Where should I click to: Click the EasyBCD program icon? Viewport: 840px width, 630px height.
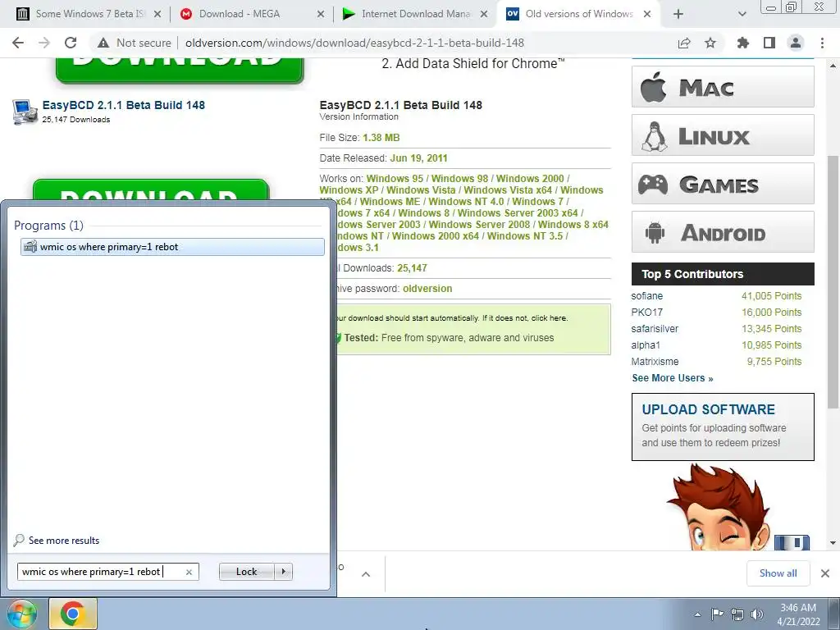[25, 112]
